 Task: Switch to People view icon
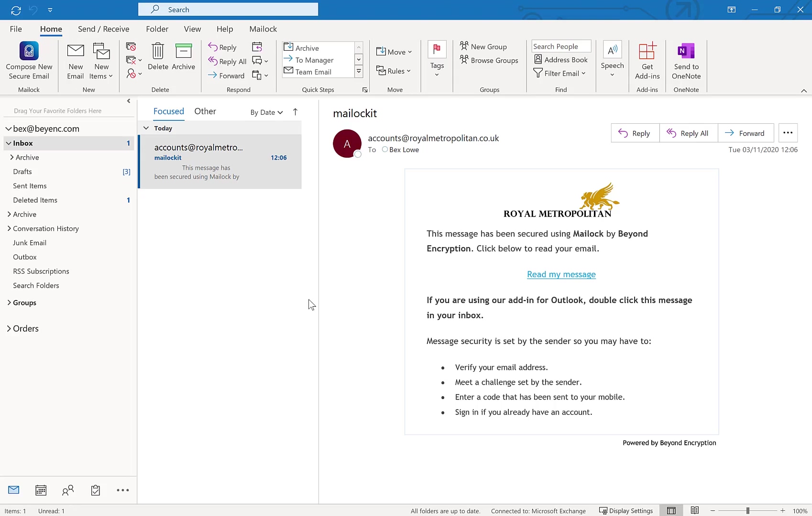click(68, 490)
